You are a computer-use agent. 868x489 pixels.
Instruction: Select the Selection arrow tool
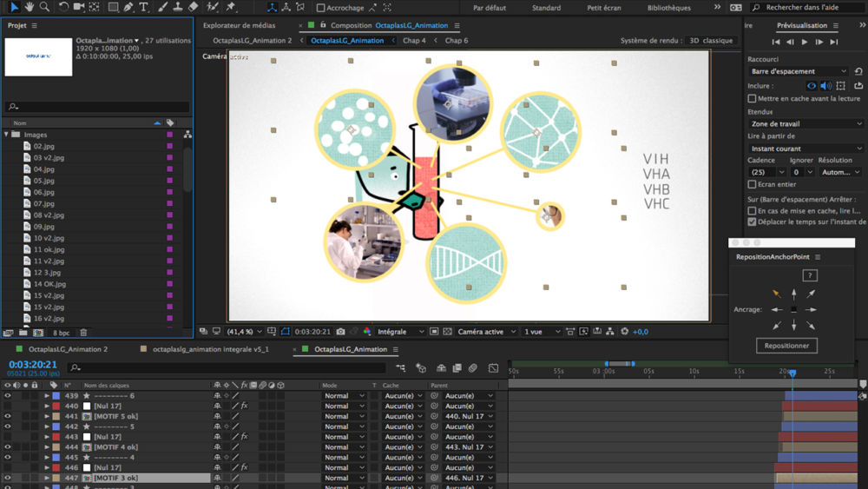(14, 7)
